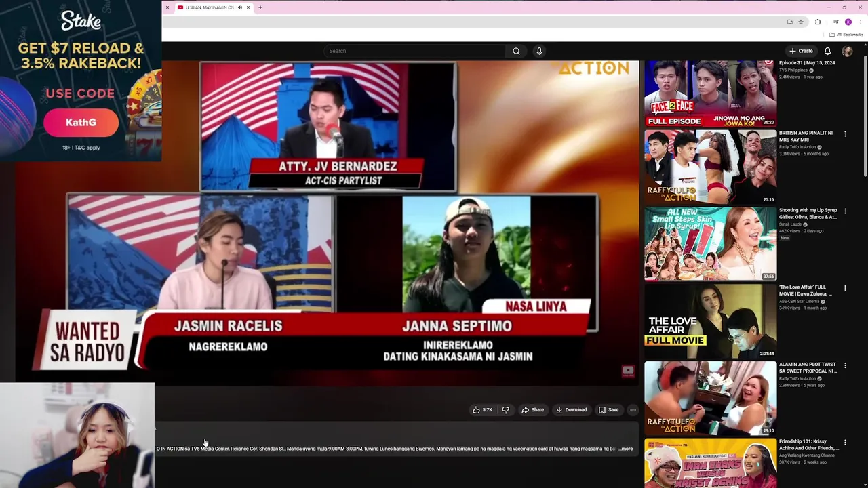Share the video
The image size is (868, 488).
point(533,410)
